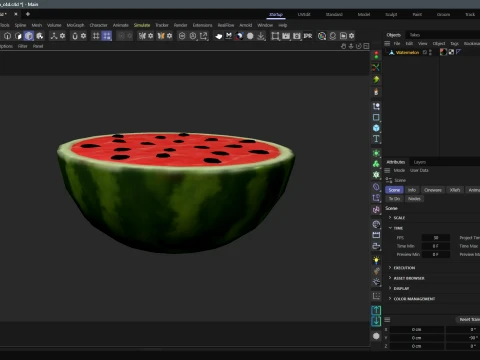Click the highlighted blue grid snap icon
The image size is (480, 360).
107,36
